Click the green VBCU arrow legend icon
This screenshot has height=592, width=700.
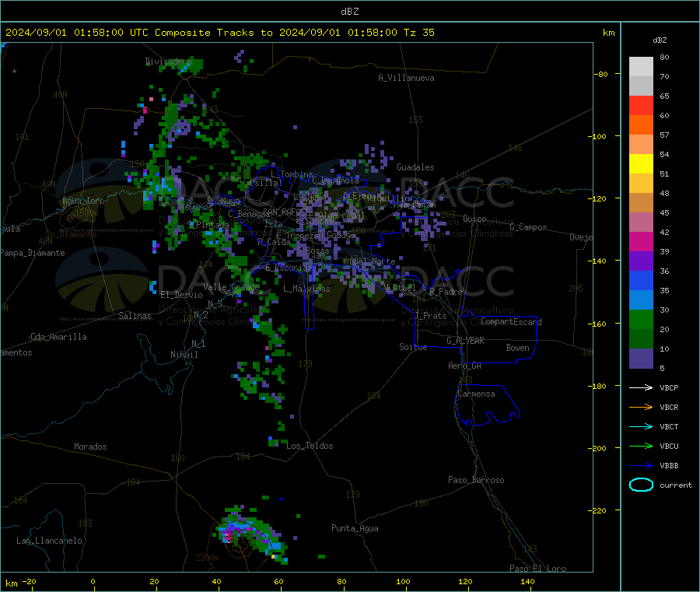pos(641,446)
